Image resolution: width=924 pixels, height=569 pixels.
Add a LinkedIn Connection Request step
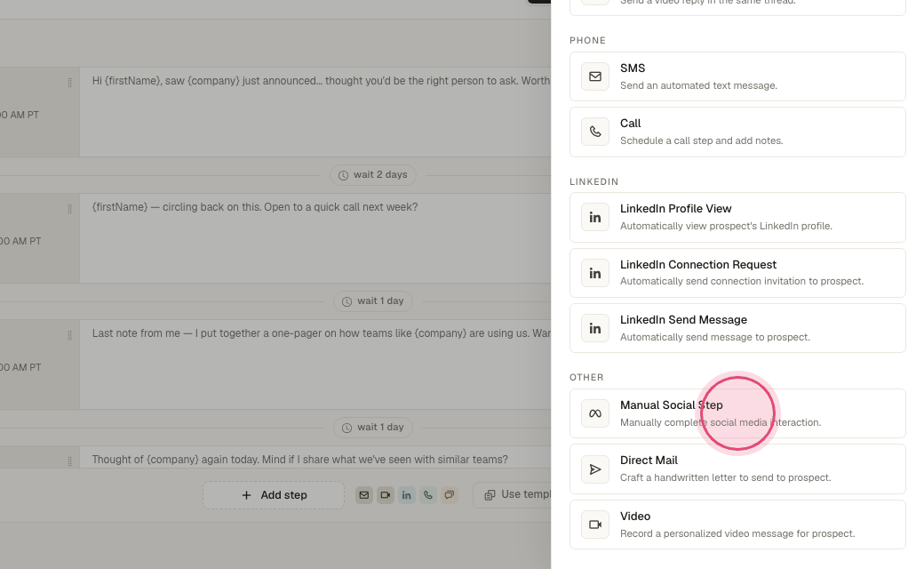point(737,272)
